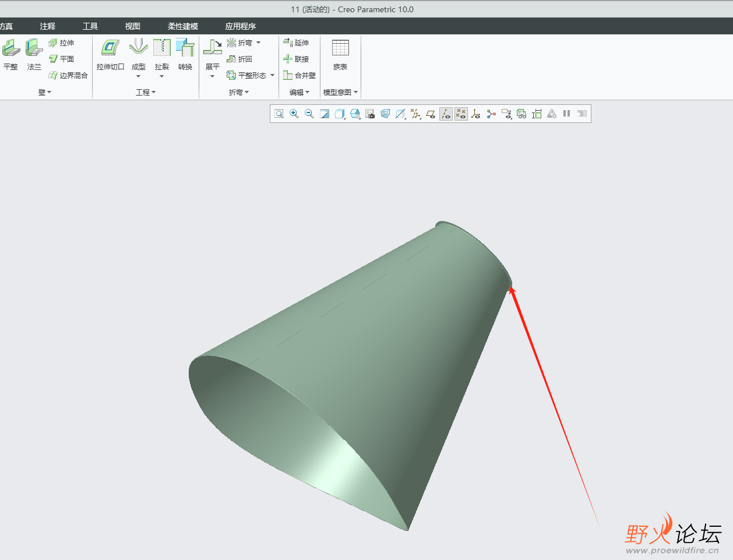Select the 转换 conversion tool

pyautogui.click(x=185, y=55)
